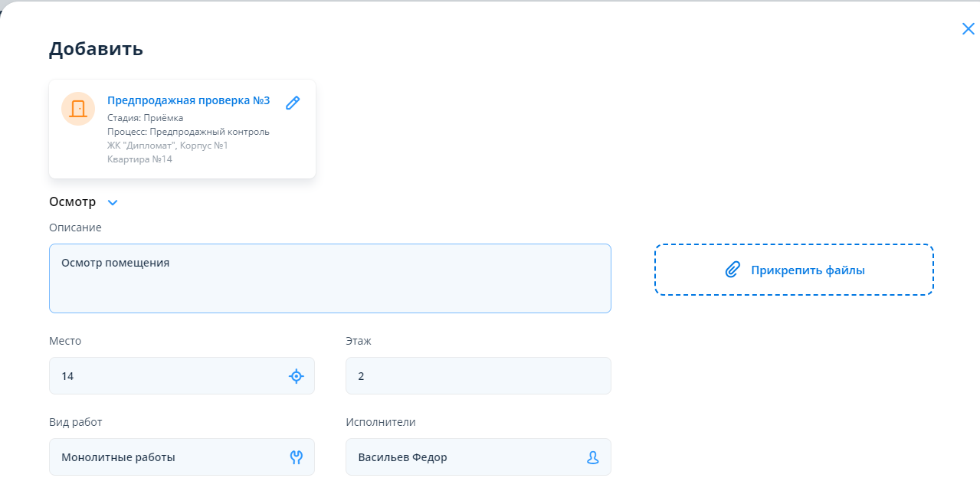980x491 pixels.
Task: Click the pencil edit icon on the card
Action: click(292, 103)
